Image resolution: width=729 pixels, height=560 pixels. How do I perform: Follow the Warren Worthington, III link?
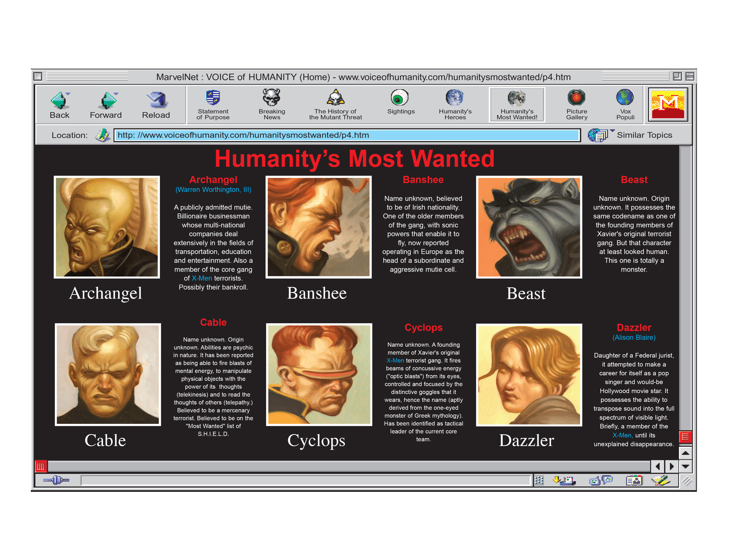213,190
